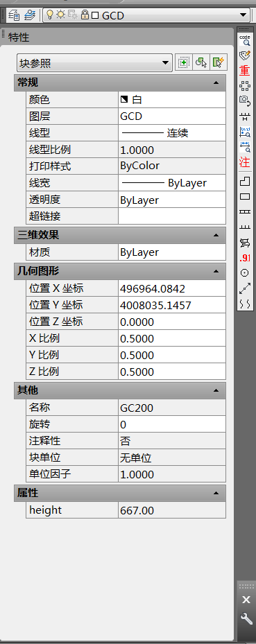Click the (x,y) coordinate query icon
Image resolution: width=256 pixels, height=644 pixels.
tap(244, 132)
